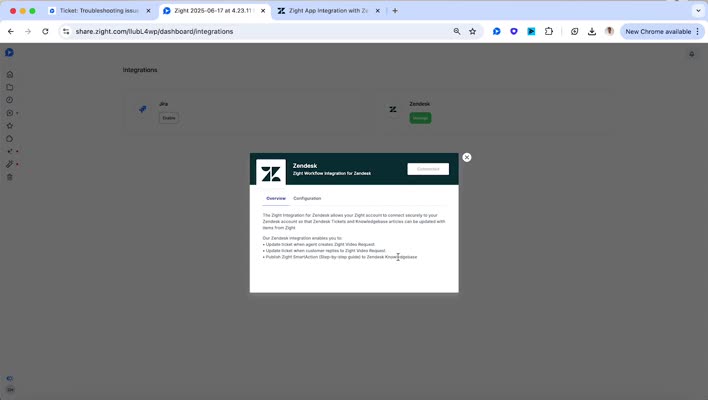Viewport: 708px width, 400px height.
Task: Click the Integrations page heading
Action: pos(140,70)
